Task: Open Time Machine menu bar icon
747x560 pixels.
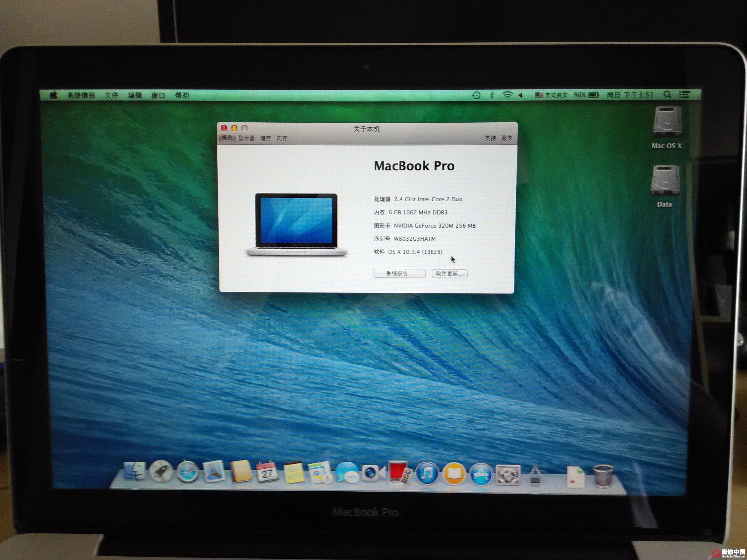Action: 476,95
